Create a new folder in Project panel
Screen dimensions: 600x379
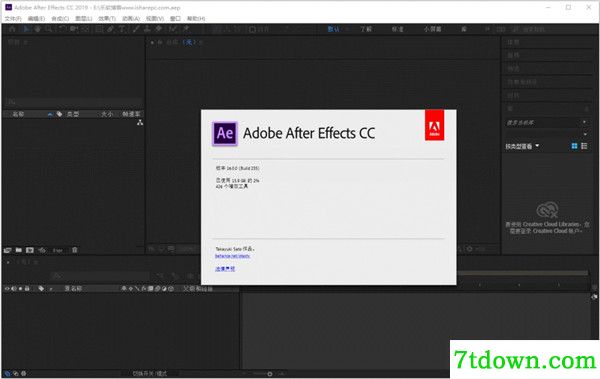[x=18, y=250]
